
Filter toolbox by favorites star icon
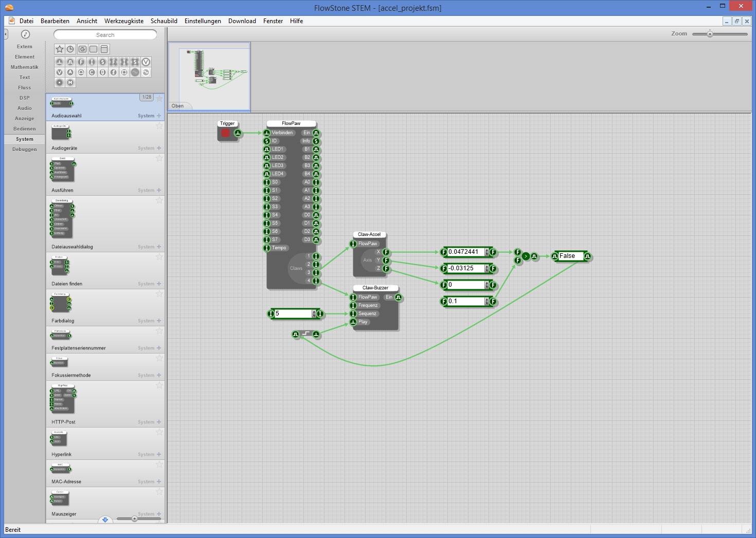pos(60,49)
